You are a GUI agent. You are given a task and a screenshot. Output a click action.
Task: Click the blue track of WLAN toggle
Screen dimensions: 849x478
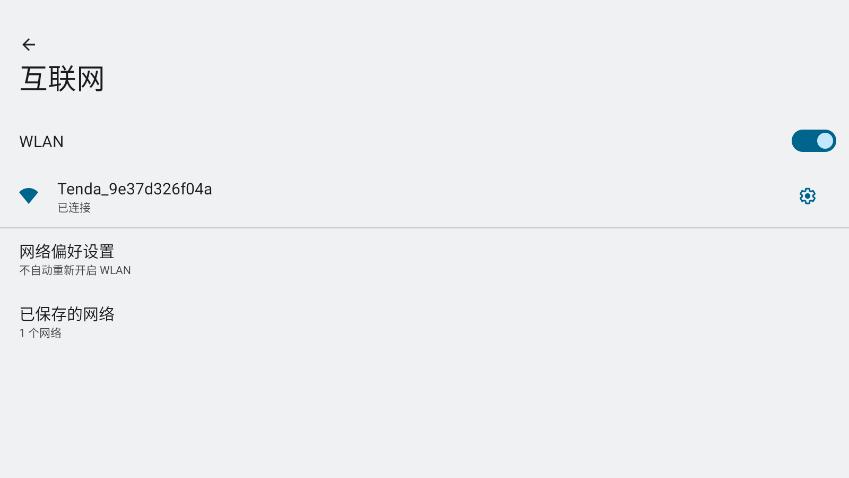point(802,141)
